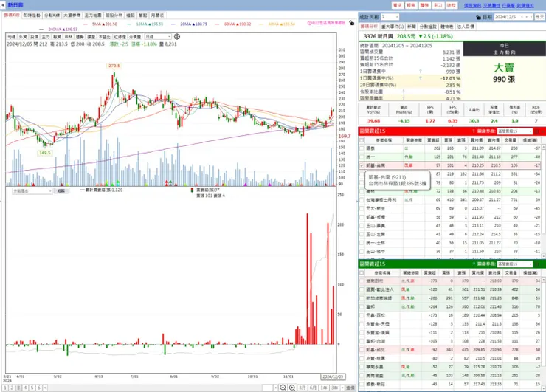Tick checkbox for 港商野村 in sell table
This screenshot has height=392, width=546.
(x=362, y=281)
